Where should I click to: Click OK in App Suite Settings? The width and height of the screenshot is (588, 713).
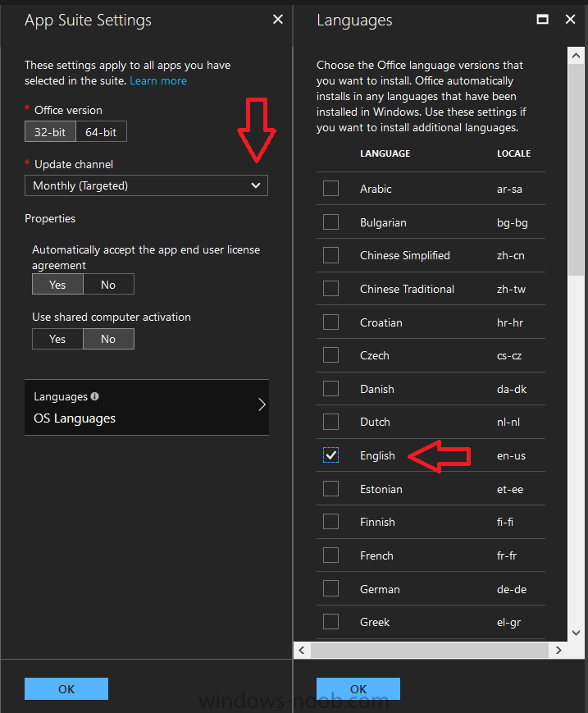(x=66, y=689)
